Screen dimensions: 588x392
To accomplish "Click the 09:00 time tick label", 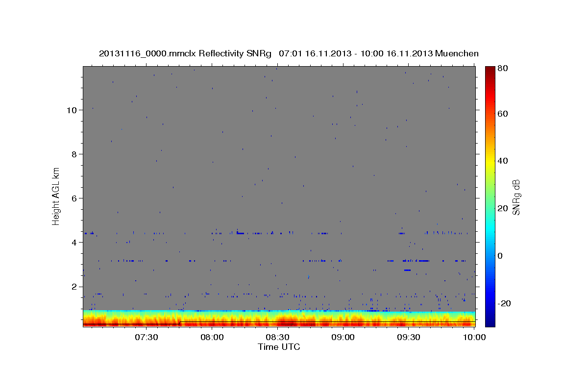I will 343,338.
